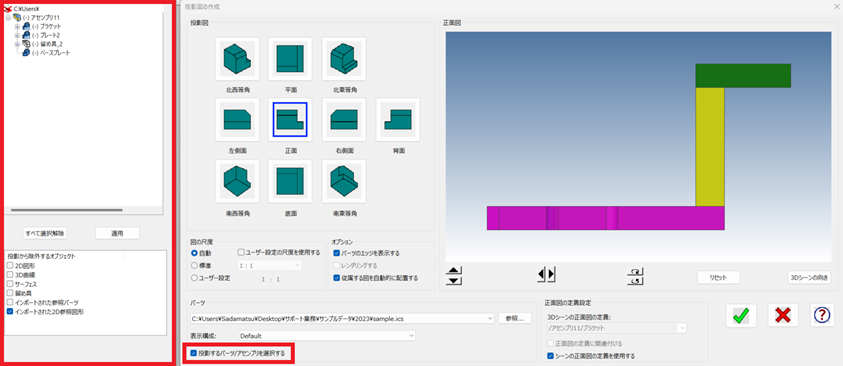Screen dimensions: 843x366
Task: Click the 3Dシーンの向き button
Action: [x=809, y=277]
